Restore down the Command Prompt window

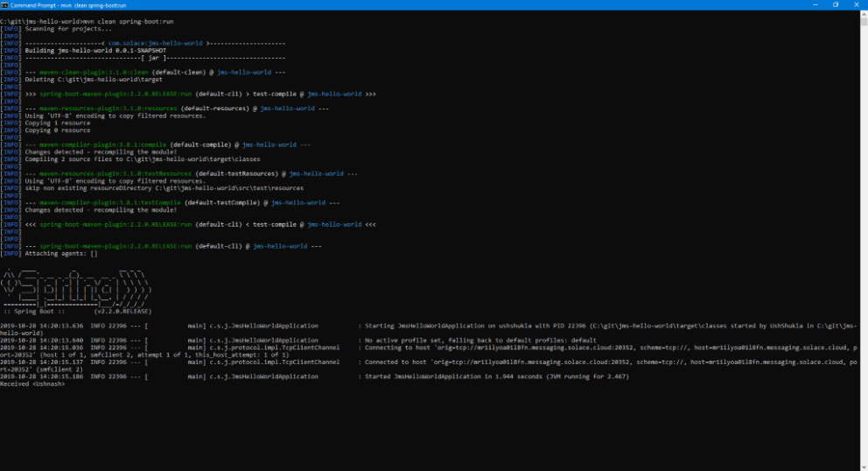pyautogui.click(x=835, y=4)
